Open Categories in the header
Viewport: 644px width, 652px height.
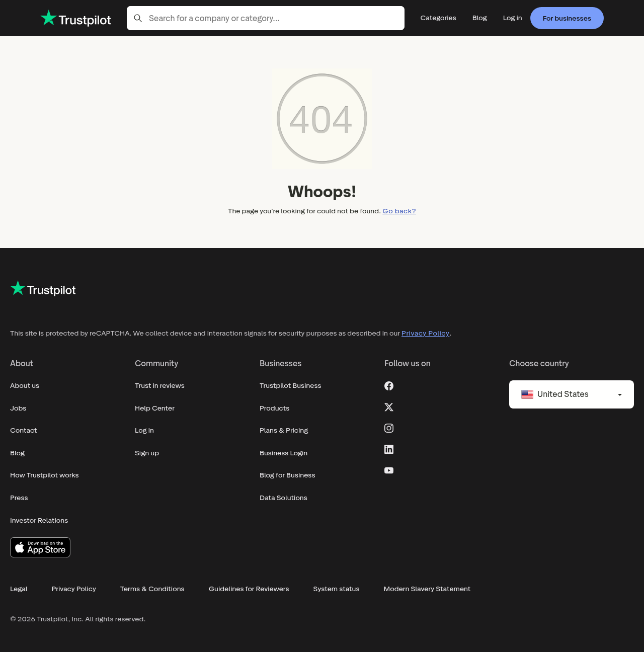(438, 18)
